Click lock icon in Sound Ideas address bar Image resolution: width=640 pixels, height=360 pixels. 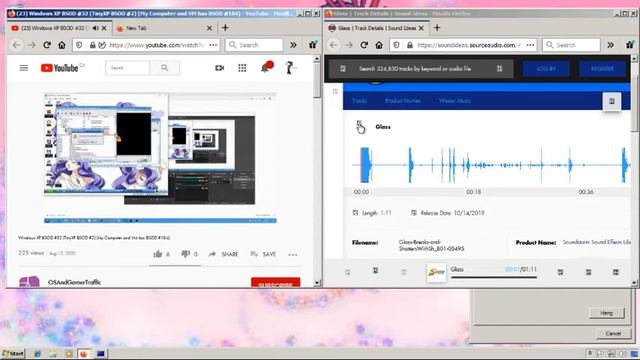[x=410, y=45]
